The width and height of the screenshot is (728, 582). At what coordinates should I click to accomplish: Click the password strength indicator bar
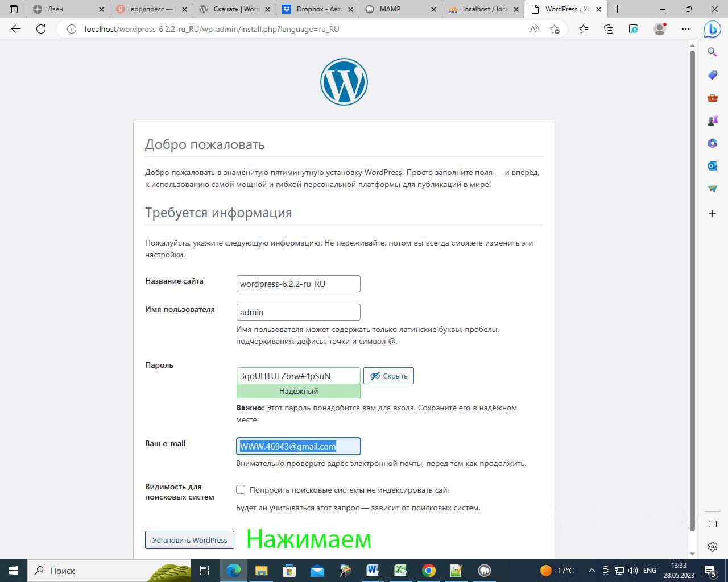coord(298,391)
